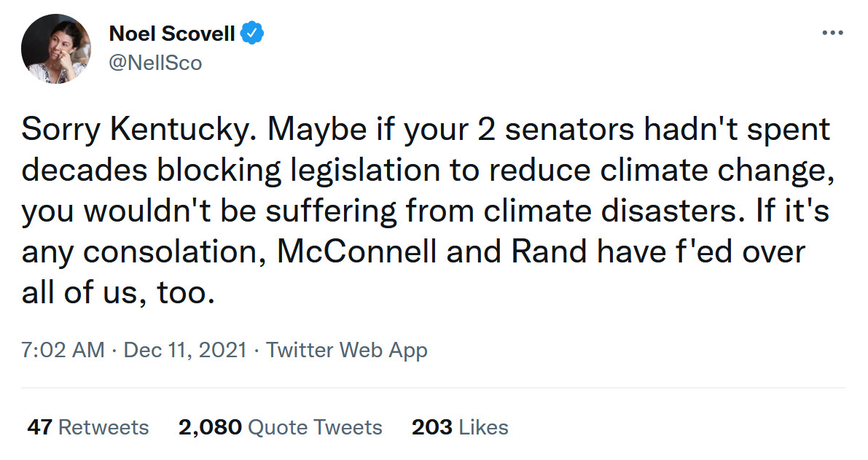Click the Dec 11, 2021 date
Viewport: 868px width, 460px height.
tap(185, 350)
